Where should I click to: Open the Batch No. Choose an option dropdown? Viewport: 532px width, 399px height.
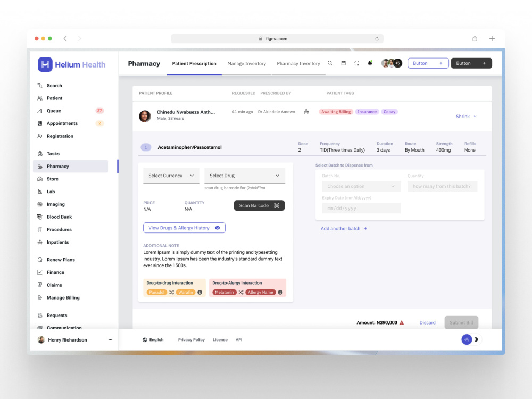[x=361, y=186]
